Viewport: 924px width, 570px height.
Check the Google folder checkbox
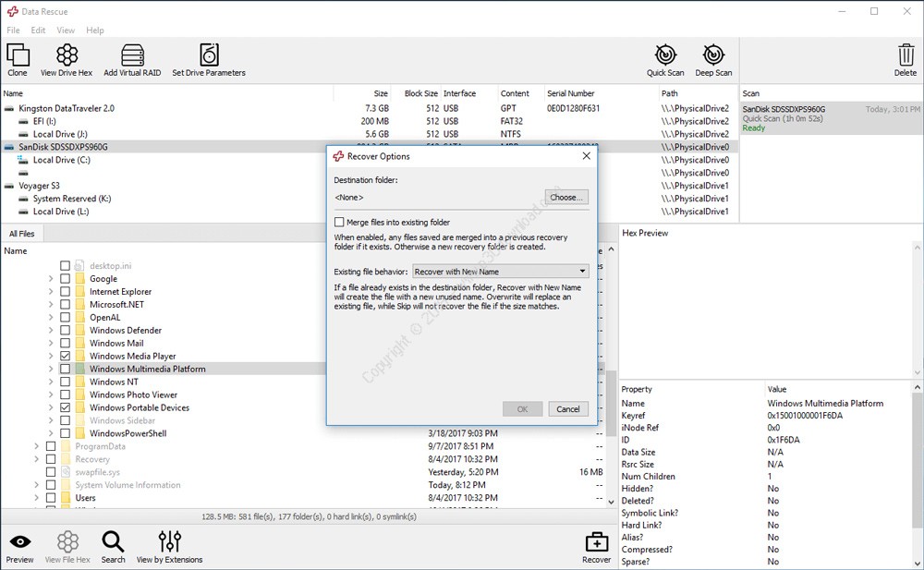pos(65,279)
